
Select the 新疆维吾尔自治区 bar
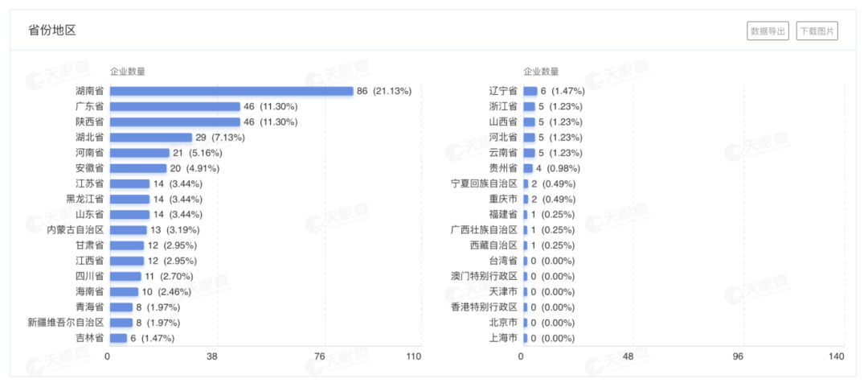click(x=121, y=323)
